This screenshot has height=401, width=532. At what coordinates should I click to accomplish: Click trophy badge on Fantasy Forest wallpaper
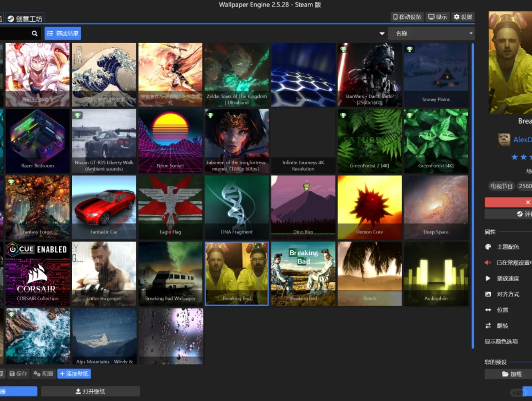click(11, 182)
